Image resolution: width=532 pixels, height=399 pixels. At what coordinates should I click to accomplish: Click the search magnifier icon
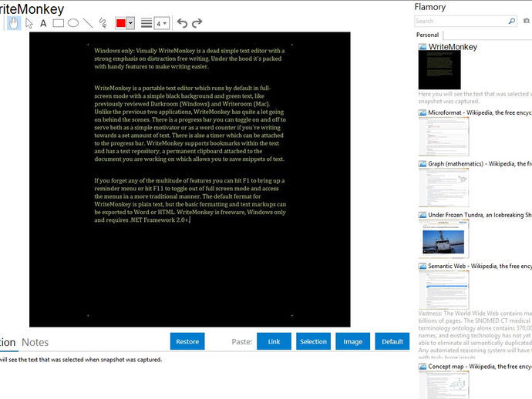click(512, 21)
